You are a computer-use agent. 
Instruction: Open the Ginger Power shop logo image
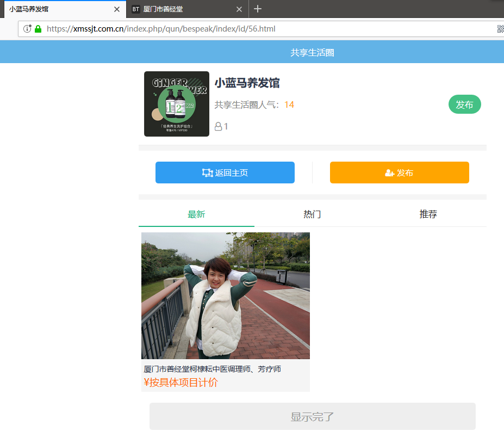177,104
